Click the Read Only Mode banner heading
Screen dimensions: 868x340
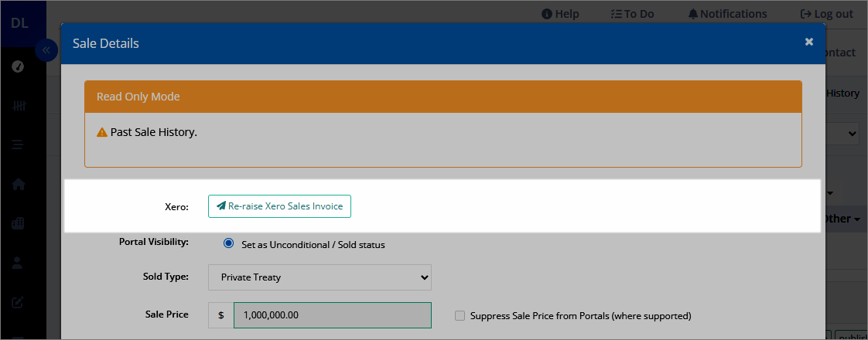(138, 97)
